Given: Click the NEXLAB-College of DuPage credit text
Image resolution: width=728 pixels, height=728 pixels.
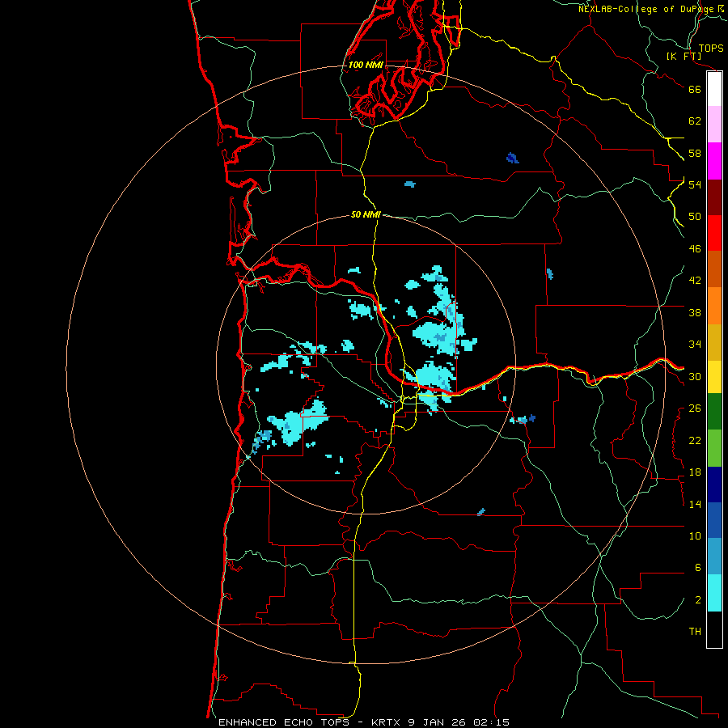Looking at the screenshot, I should [x=651, y=9].
